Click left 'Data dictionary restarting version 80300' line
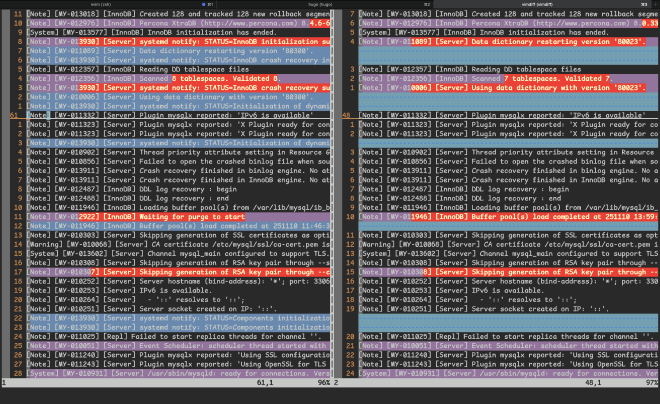Viewport: 660px width, 404px height. (x=178, y=51)
